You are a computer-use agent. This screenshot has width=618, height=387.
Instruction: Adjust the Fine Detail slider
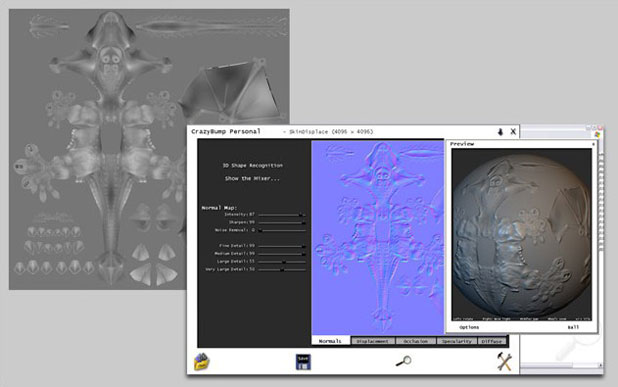click(282, 246)
